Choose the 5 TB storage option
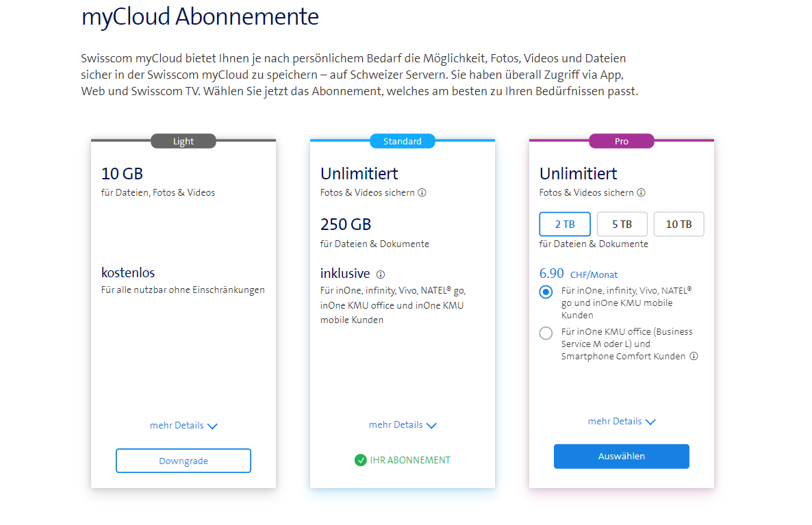 (622, 225)
